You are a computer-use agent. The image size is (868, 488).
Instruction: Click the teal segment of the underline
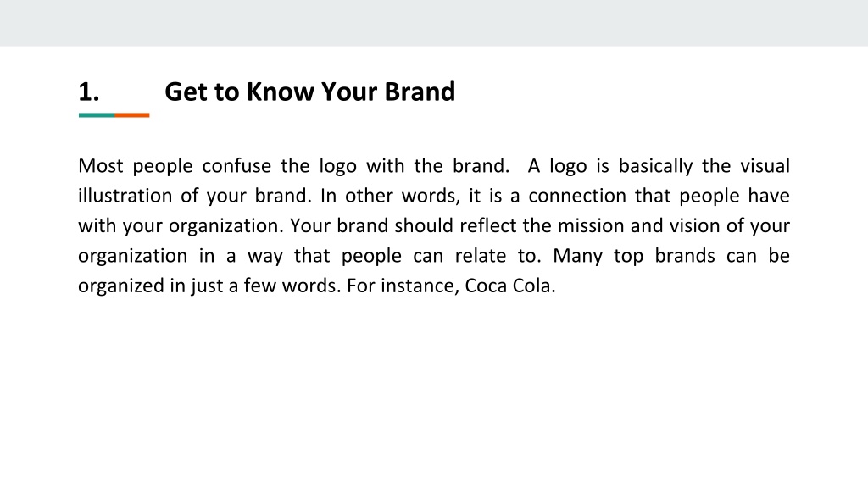tap(97, 115)
